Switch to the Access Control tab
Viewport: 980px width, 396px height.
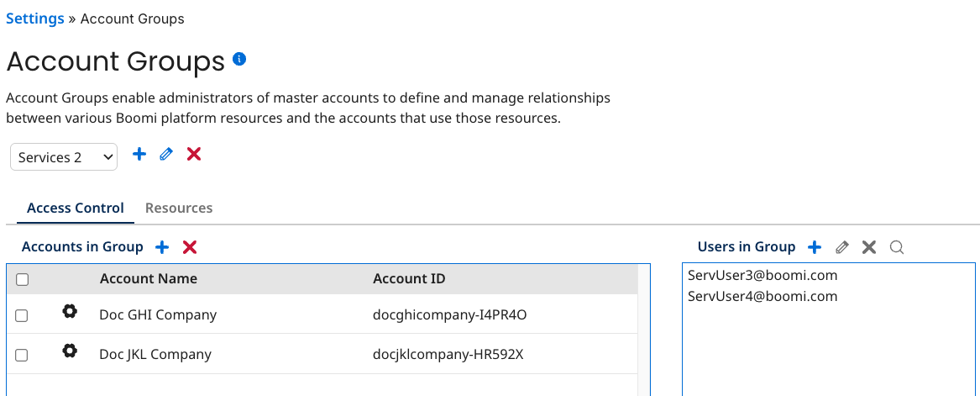coord(76,208)
